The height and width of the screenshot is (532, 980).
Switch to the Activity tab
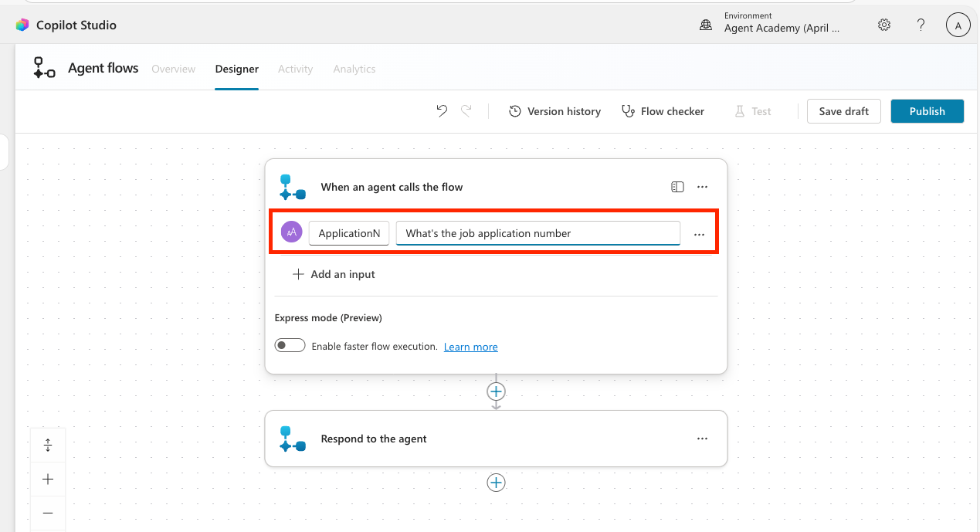point(295,69)
